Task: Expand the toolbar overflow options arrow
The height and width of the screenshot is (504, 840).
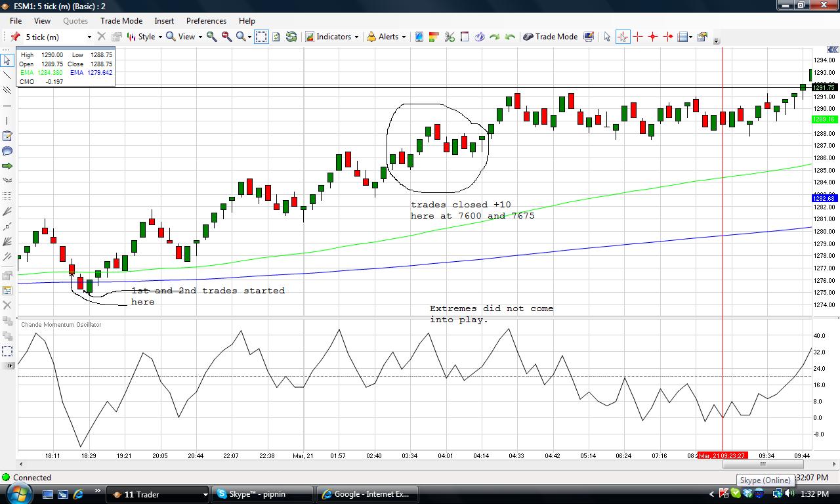Action: 717,41
